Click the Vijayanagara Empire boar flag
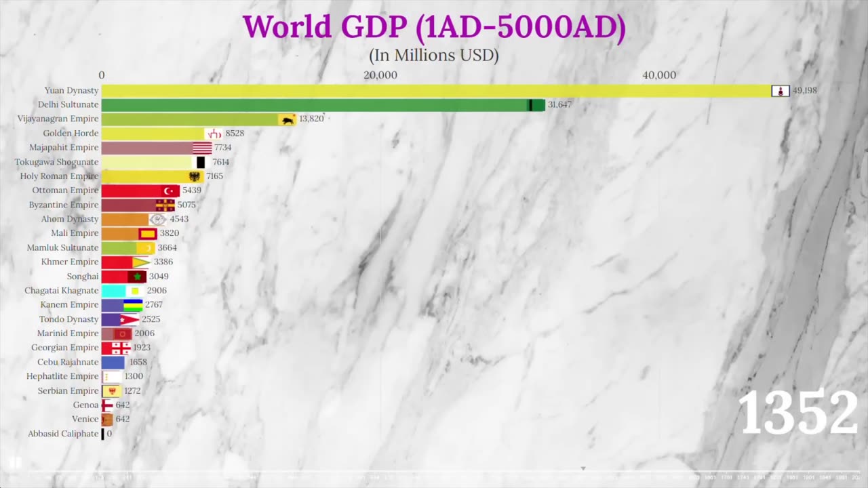868x488 pixels. pos(288,119)
